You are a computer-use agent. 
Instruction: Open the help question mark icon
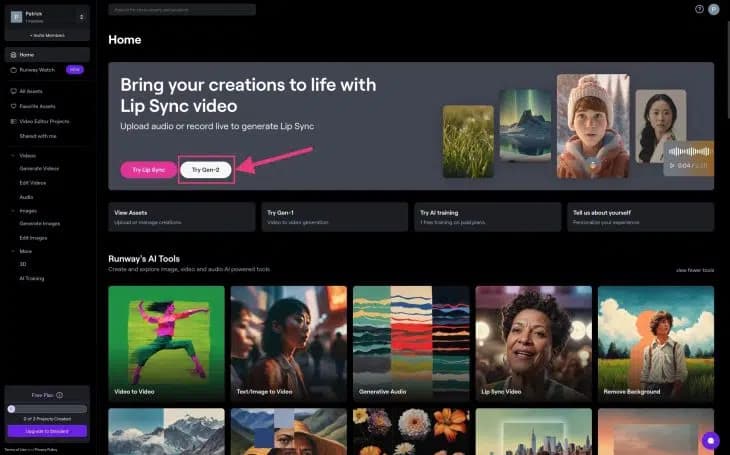[700, 9]
